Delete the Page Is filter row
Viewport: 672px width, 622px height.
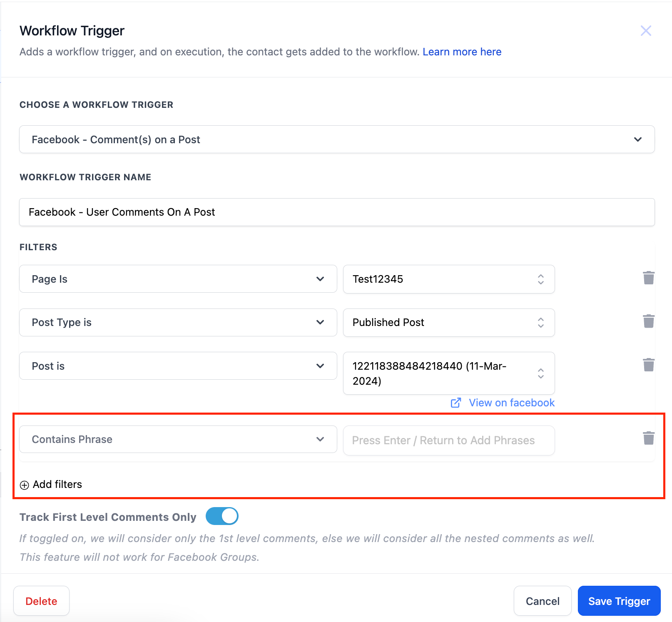(648, 278)
